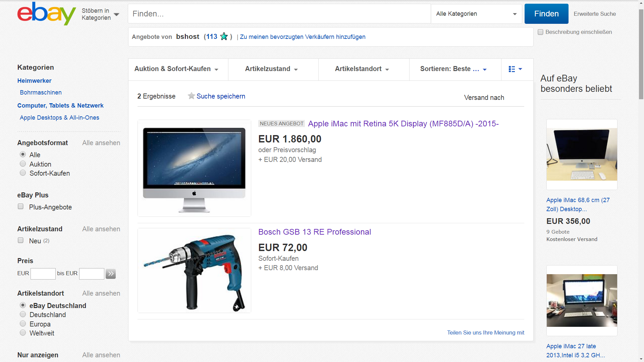Open Apple iMac 68,6 cm Desktop link

tap(578, 204)
